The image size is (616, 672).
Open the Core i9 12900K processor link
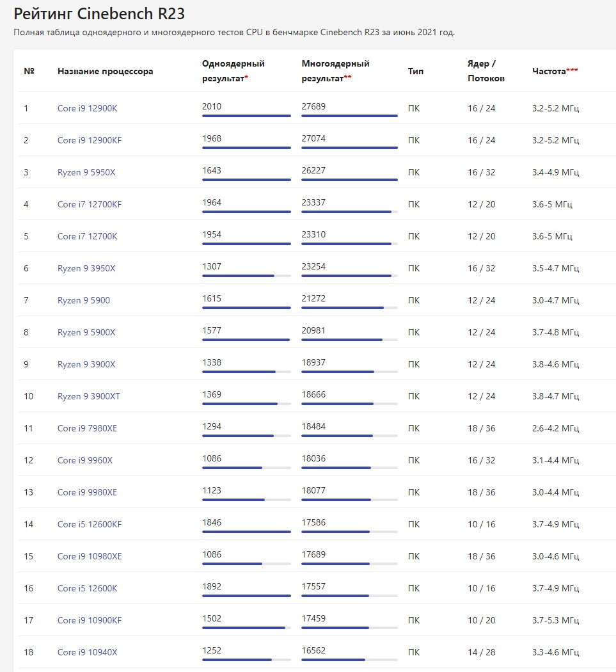(x=87, y=108)
